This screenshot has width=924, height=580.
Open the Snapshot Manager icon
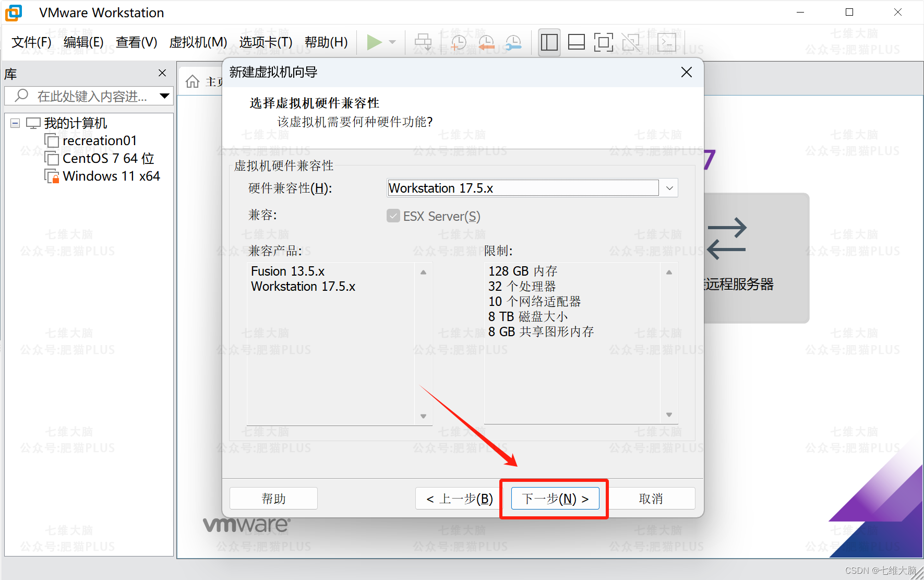[x=513, y=42]
